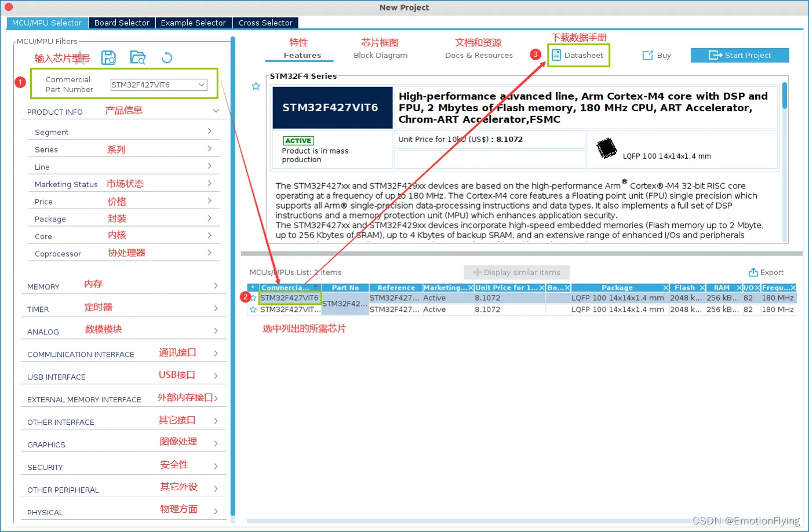Remove the Flash column using its X
Viewport: 809px width, 532px height.
coord(702,287)
